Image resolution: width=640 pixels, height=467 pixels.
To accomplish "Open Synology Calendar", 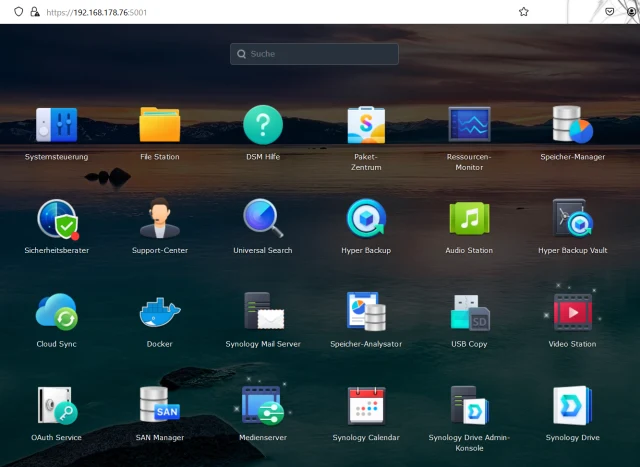I will tap(366, 406).
